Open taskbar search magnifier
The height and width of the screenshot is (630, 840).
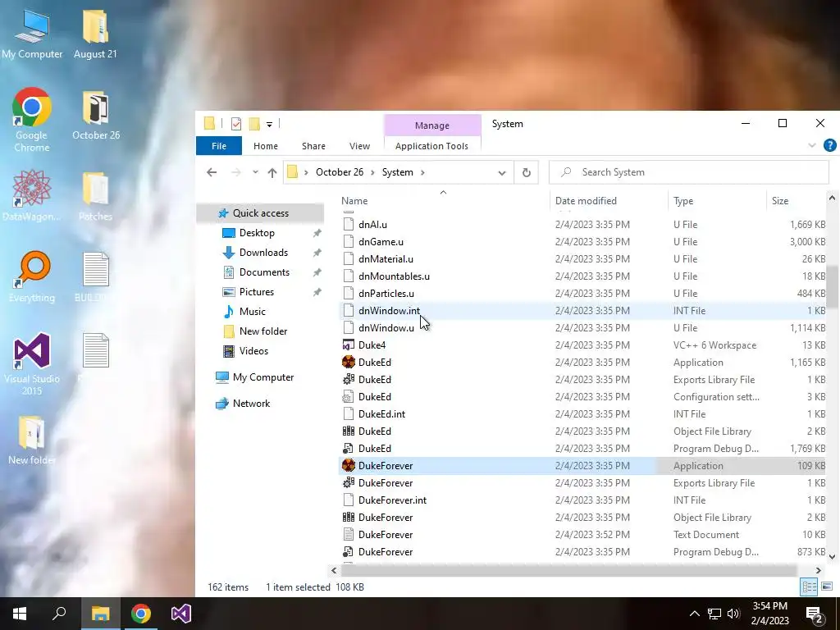coord(59,614)
